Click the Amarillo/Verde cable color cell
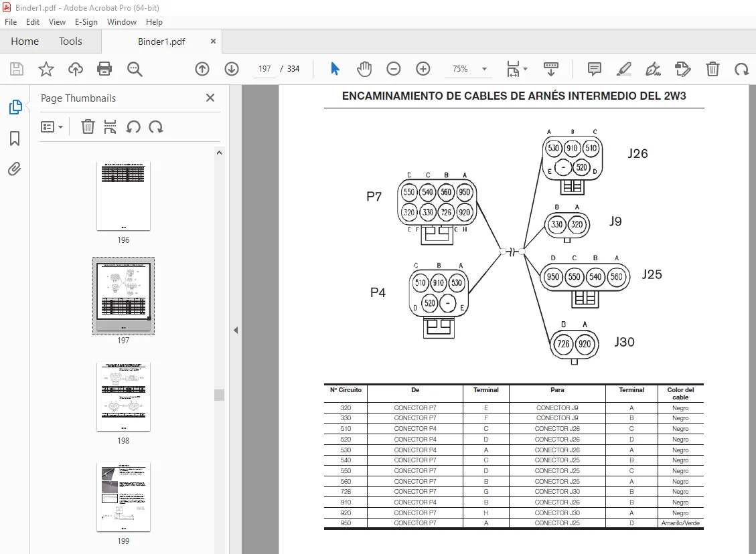The image size is (756, 554). click(680, 523)
